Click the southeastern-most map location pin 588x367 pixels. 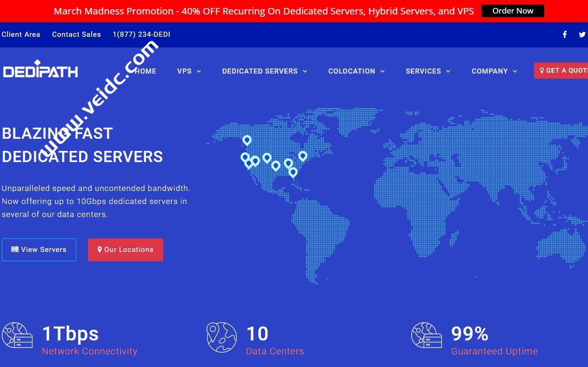[x=293, y=172]
